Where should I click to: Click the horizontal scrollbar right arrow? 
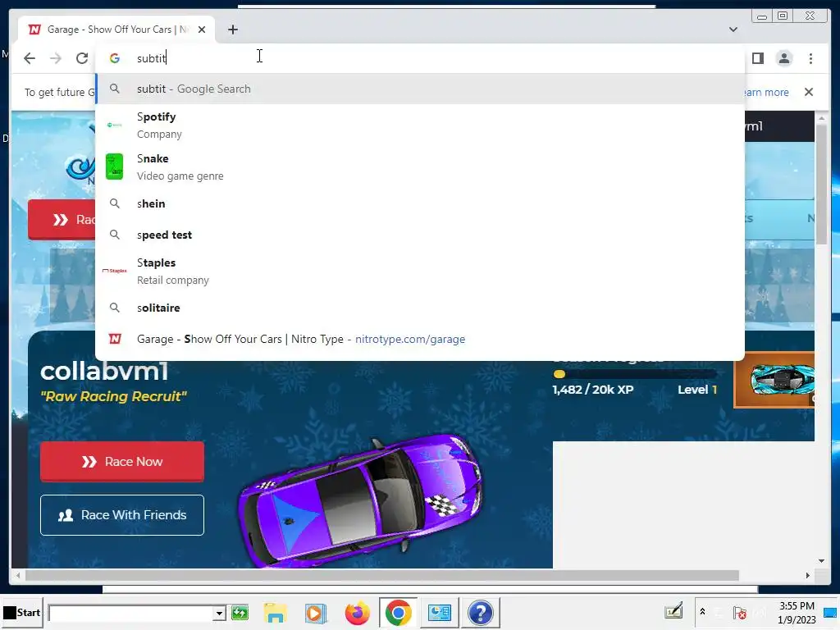(808, 575)
